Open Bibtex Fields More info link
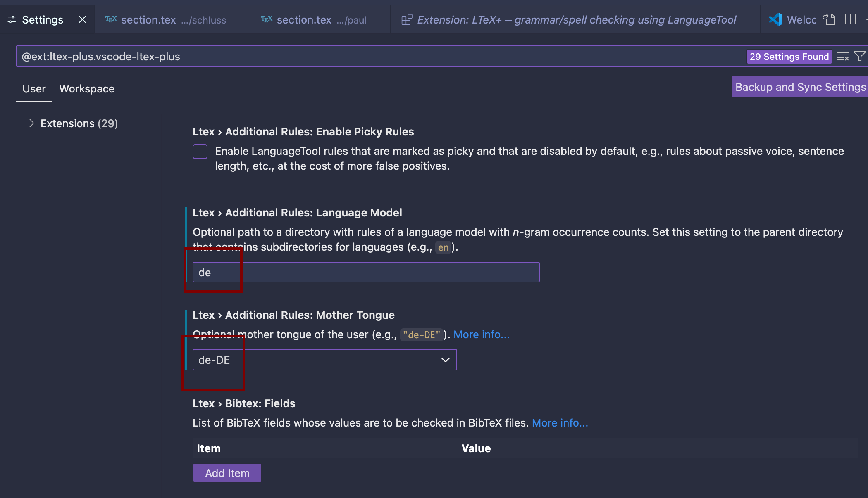The image size is (868, 498). 560,423
